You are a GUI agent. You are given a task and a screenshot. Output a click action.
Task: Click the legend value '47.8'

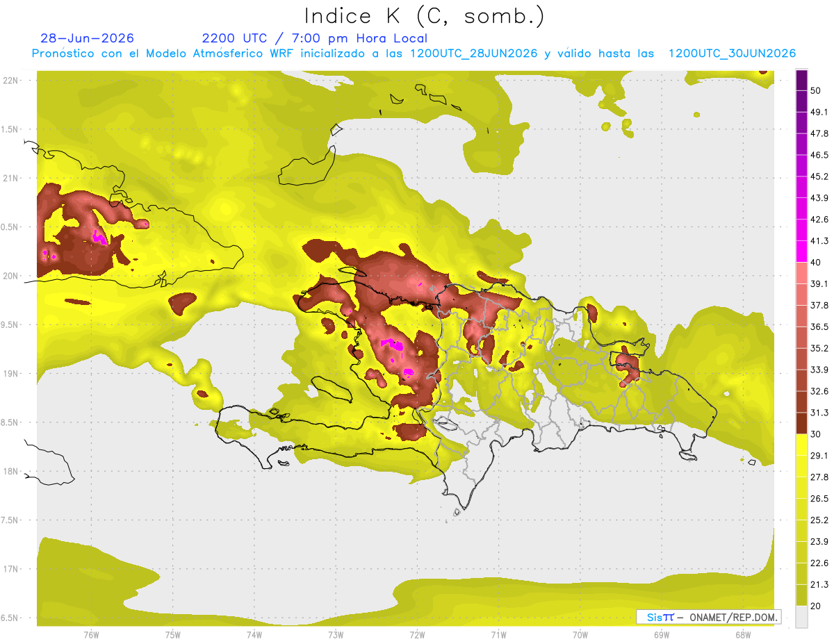pyautogui.click(x=819, y=133)
